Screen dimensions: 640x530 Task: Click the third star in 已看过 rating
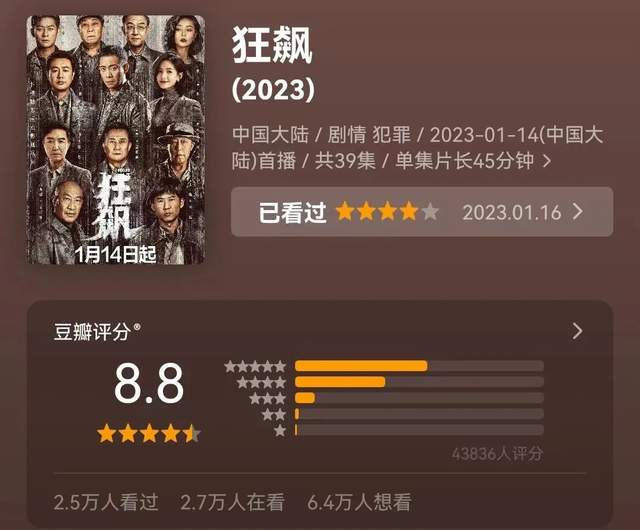point(387,212)
